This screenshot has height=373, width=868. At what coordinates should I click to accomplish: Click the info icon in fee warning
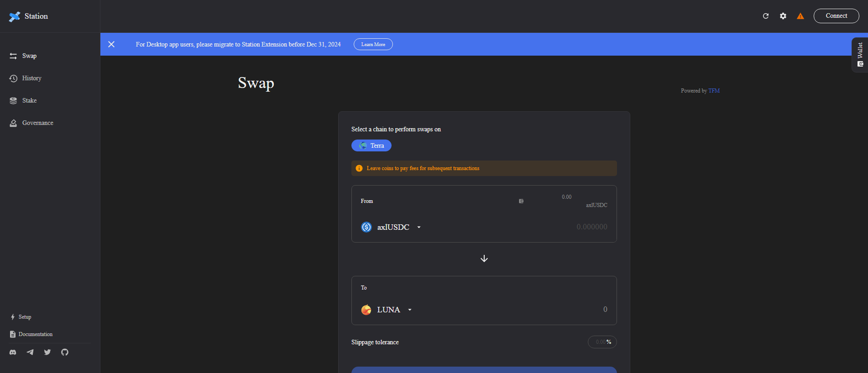point(359,168)
